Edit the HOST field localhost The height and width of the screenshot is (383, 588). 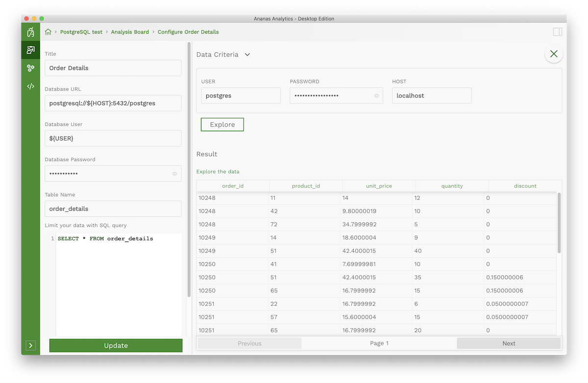pyautogui.click(x=432, y=96)
